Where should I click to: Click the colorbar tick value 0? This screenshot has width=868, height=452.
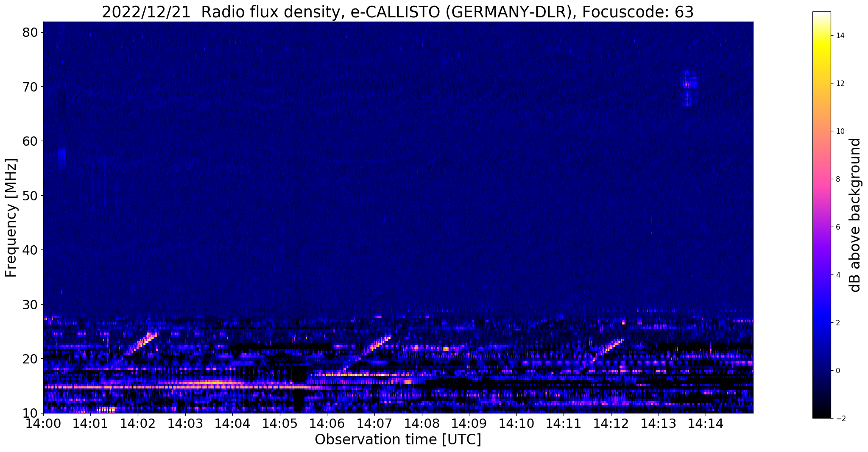(837, 371)
